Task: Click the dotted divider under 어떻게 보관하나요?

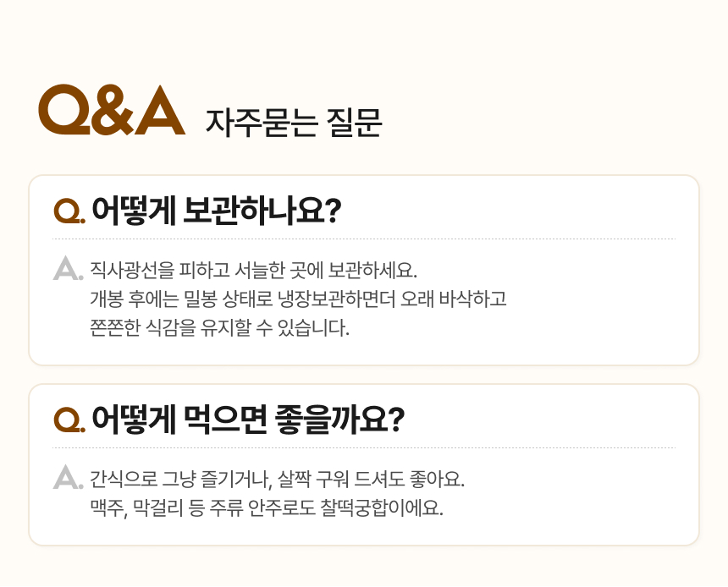Action: [364, 239]
